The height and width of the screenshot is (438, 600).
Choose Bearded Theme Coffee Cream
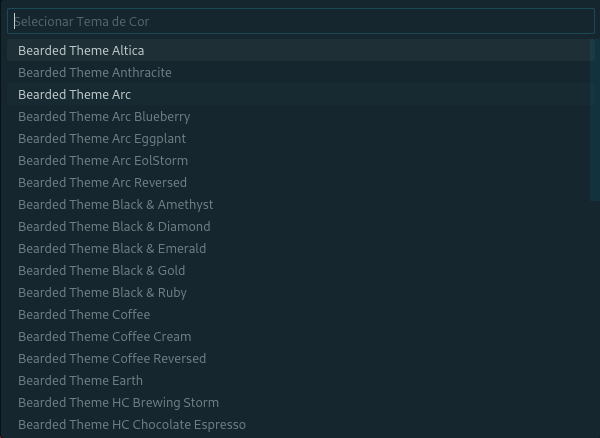click(104, 336)
